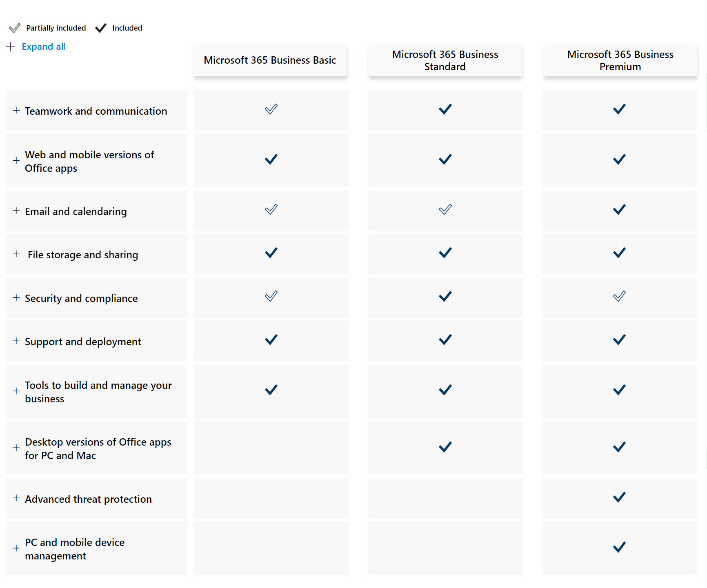
Task: Click the plus icon beside Expand all
Action: [x=11, y=47]
